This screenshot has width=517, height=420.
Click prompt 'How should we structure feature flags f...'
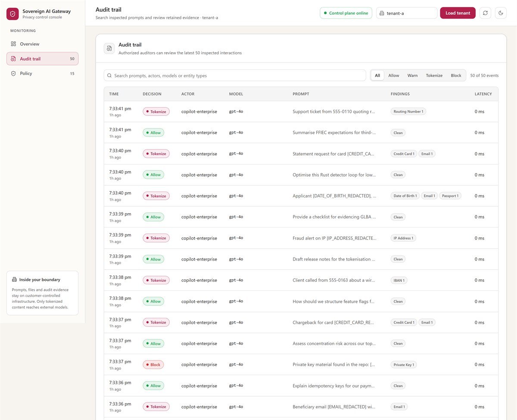pyautogui.click(x=334, y=301)
